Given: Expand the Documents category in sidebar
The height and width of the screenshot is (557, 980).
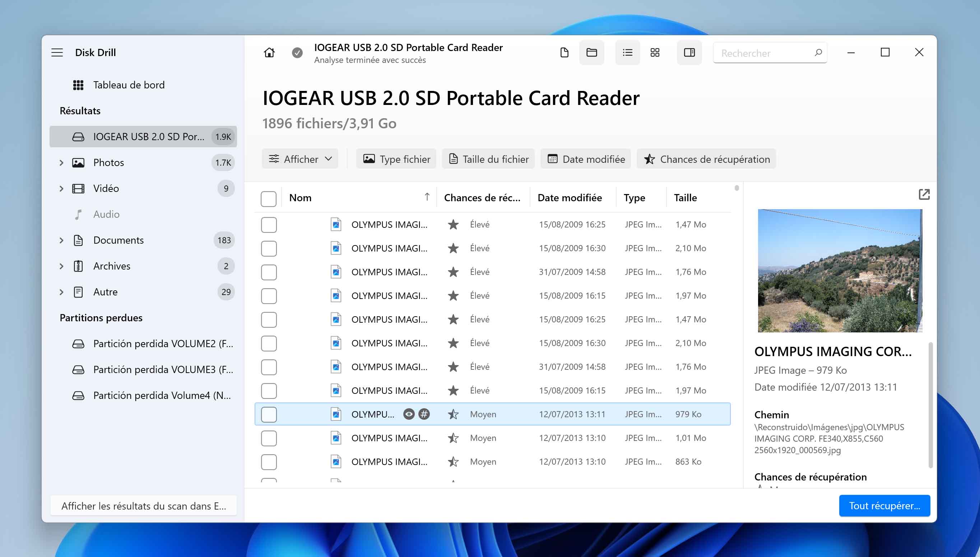Looking at the screenshot, I should tap(61, 240).
